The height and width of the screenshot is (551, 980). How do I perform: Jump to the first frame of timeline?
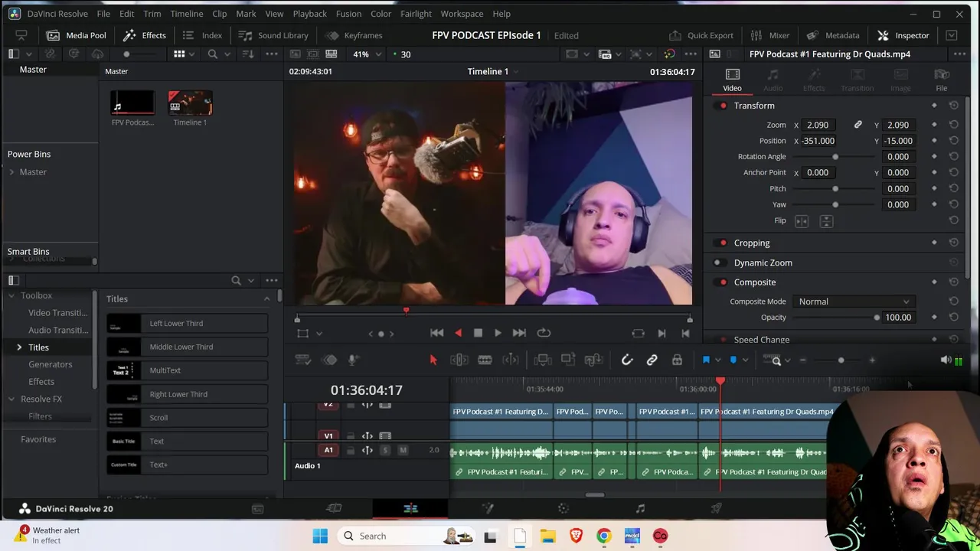coord(436,333)
